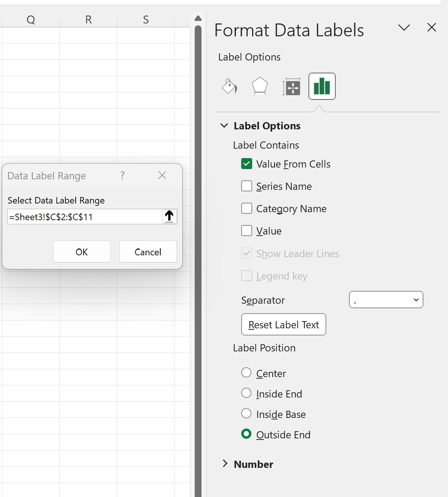The width and height of the screenshot is (448, 497).
Task: Select the Inside End label position
Action: click(246, 393)
